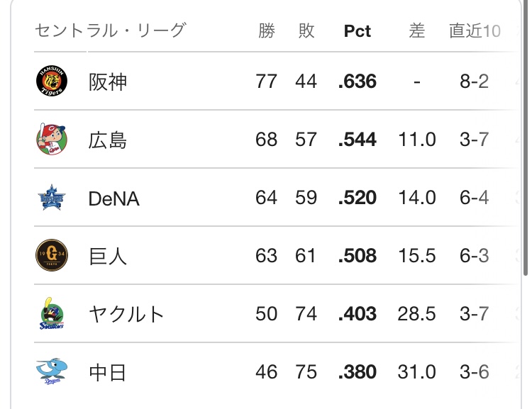Viewport: 532px width, 409px height.
Task: Click the Chunichi Dragons team logo
Action: [52, 371]
